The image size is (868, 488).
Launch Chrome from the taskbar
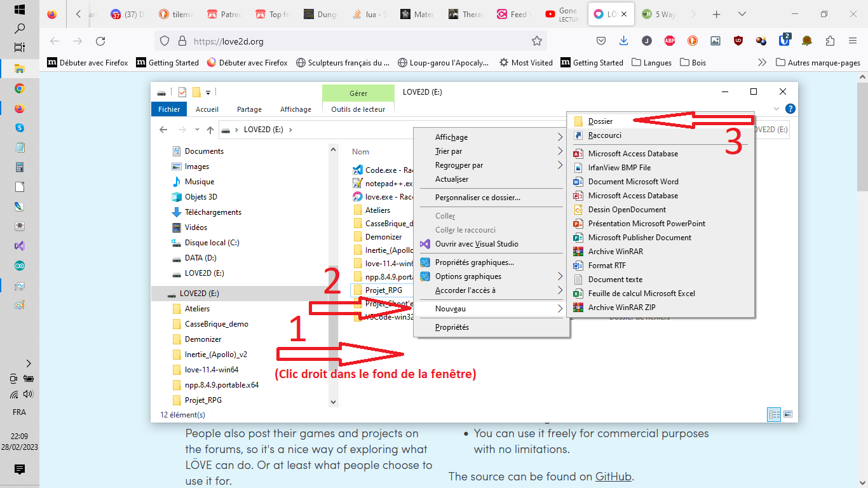[x=20, y=89]
